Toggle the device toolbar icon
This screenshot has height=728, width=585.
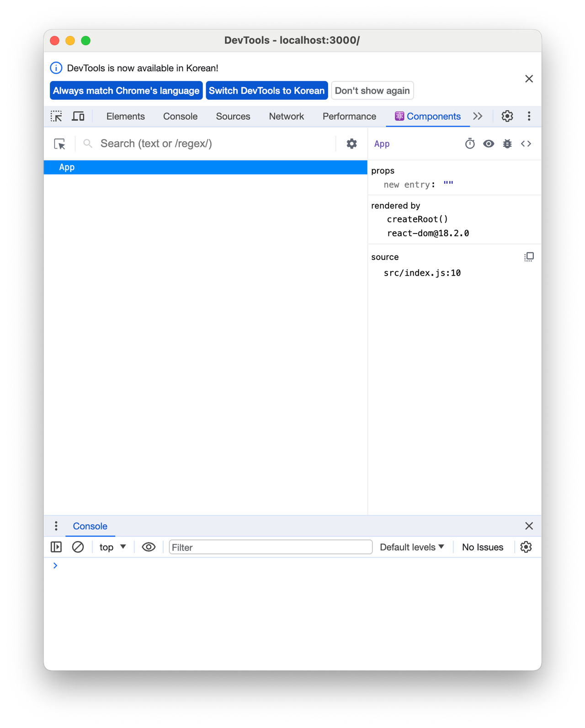tap(78, 116)
